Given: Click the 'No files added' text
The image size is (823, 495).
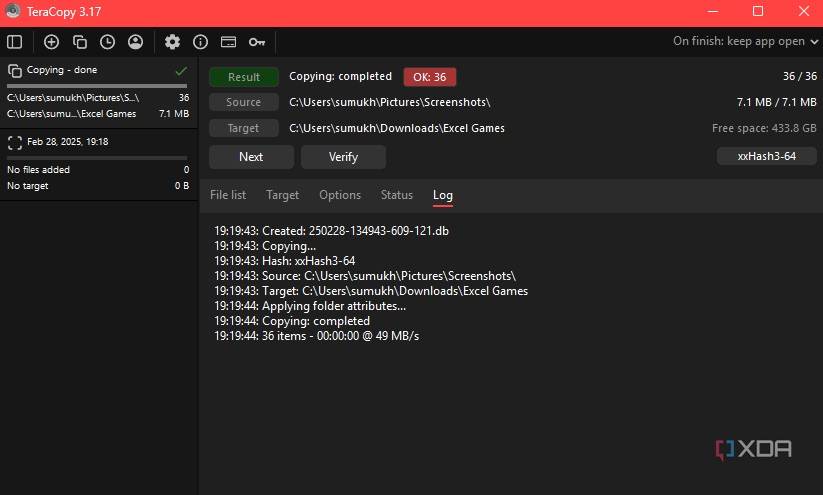Looking at the screenshot, I should tap(38, 170).
